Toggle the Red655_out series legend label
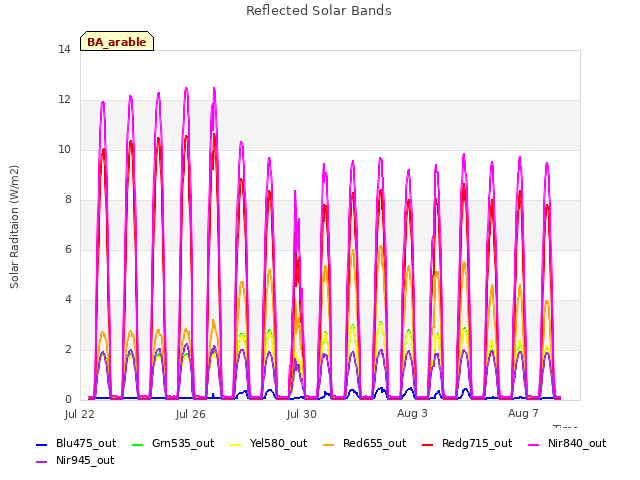640x480 pixels. pos(375,444)
